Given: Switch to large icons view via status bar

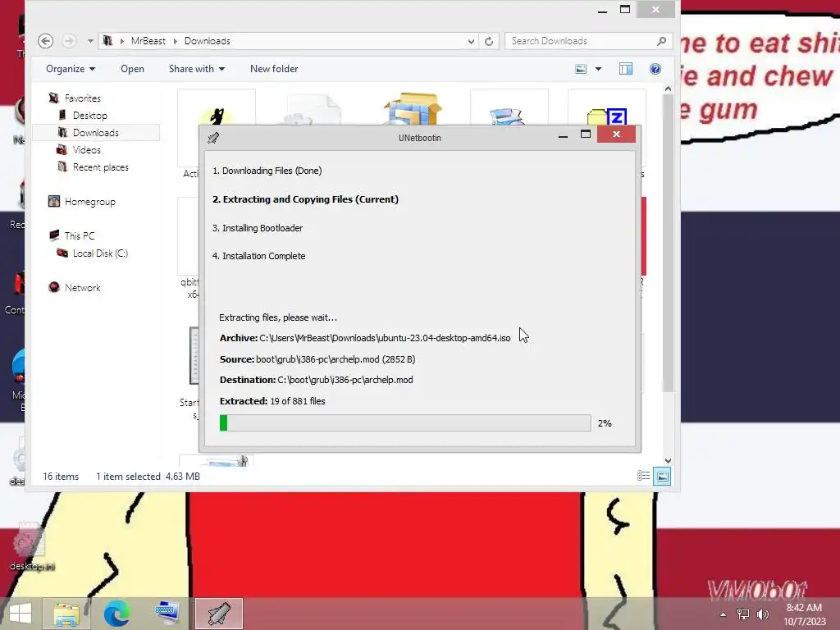Looking at the screenshot, I should click(x=662, y=477).
